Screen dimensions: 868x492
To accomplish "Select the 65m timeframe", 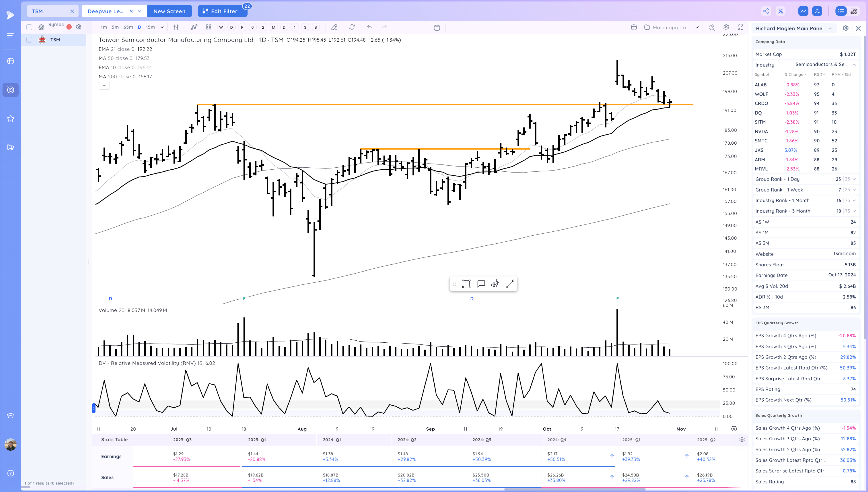I will [128, 27].
